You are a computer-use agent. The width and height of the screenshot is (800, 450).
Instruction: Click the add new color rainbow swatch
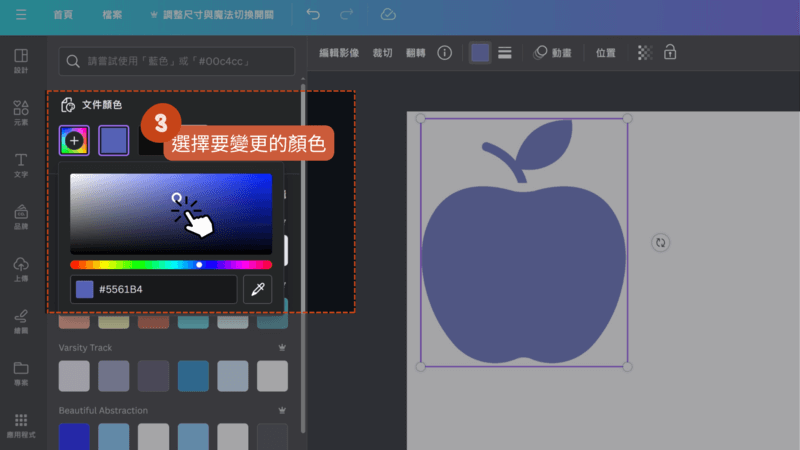coord(74,140)
